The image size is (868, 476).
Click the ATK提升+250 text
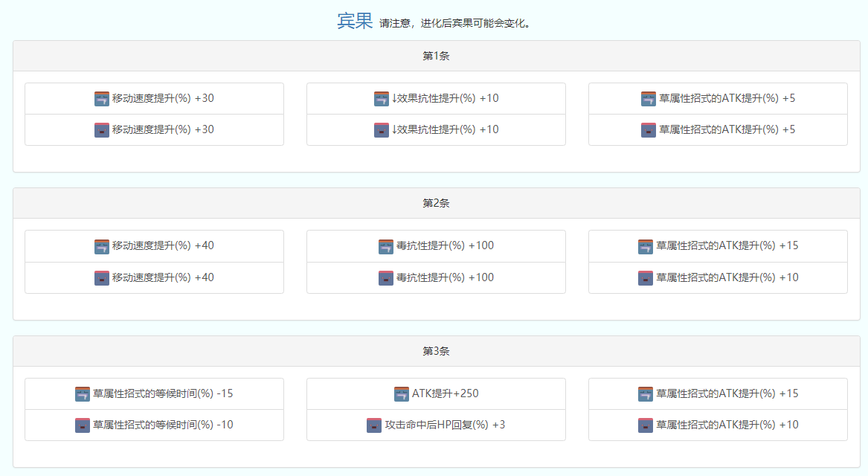(x=445, y=393)
